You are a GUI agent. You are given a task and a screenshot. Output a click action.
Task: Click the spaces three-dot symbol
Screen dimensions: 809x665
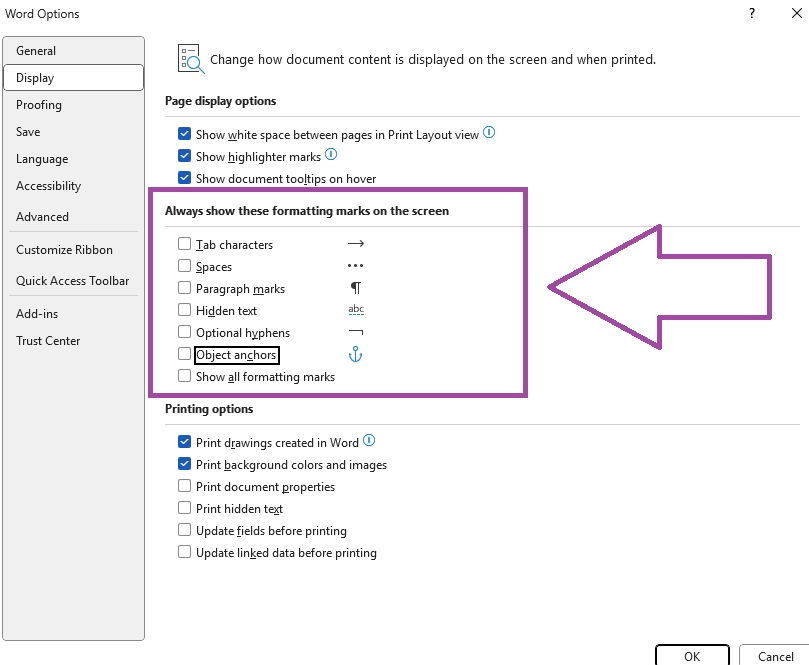[x=355, y=266]
